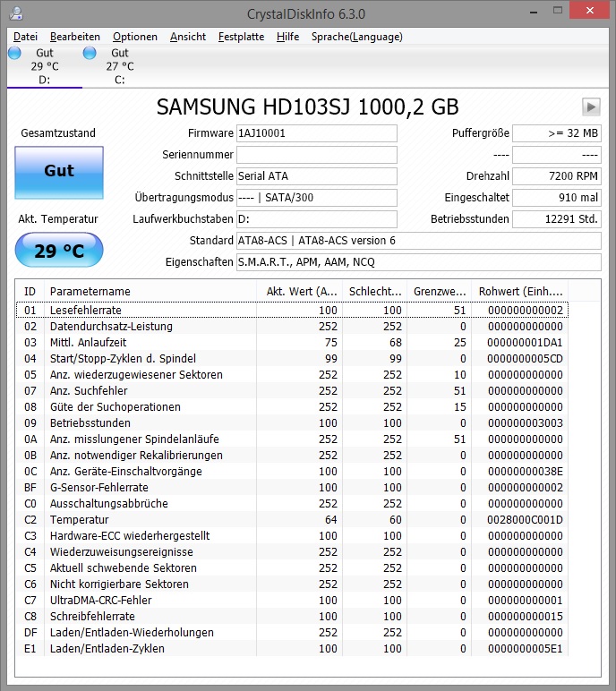Screen dimensions: 616x691
Task: Select the Anz. wiederzugewiesener Sektoren row
Action: [293, 374]
